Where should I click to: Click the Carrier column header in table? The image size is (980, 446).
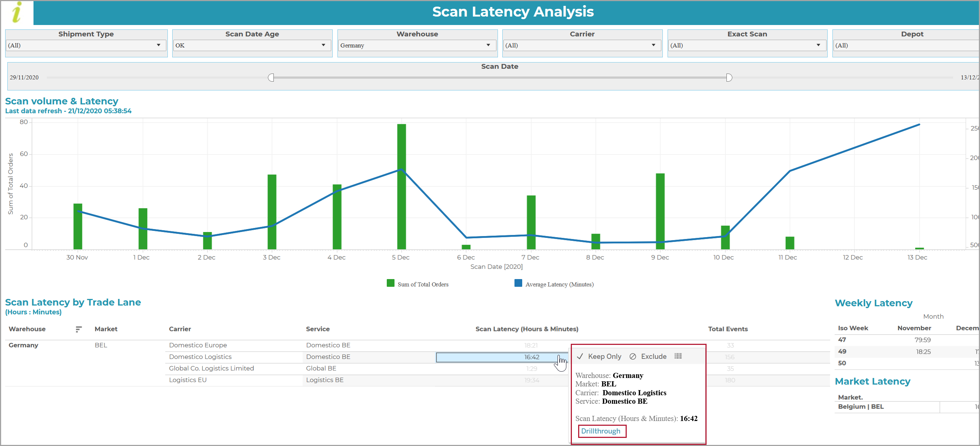pos(180,329)
